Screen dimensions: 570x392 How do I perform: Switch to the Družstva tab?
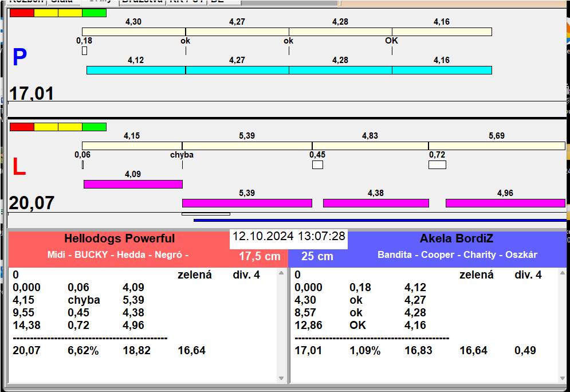pyautogui.click(x=142, y=2)
